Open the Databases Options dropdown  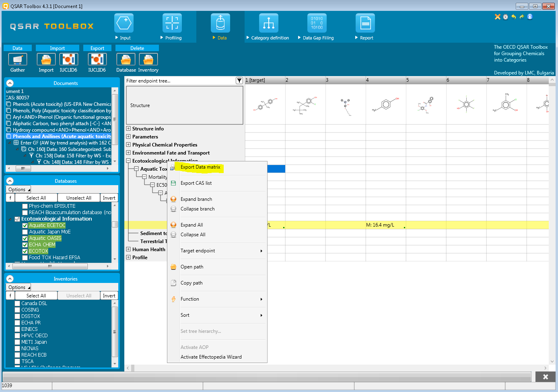[x=19, y=190]
